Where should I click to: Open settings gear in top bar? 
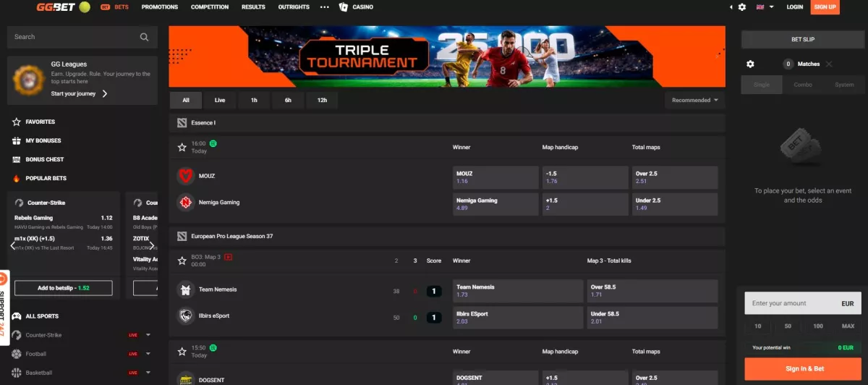742,7
